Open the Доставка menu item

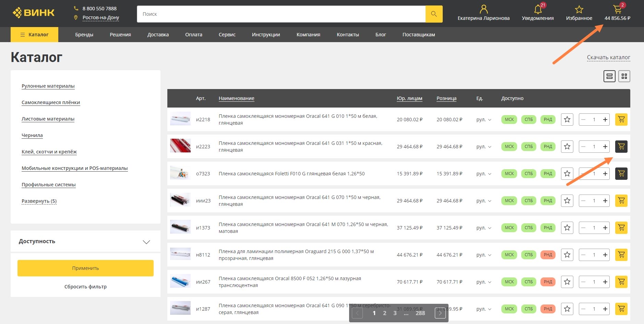[158, 35]
